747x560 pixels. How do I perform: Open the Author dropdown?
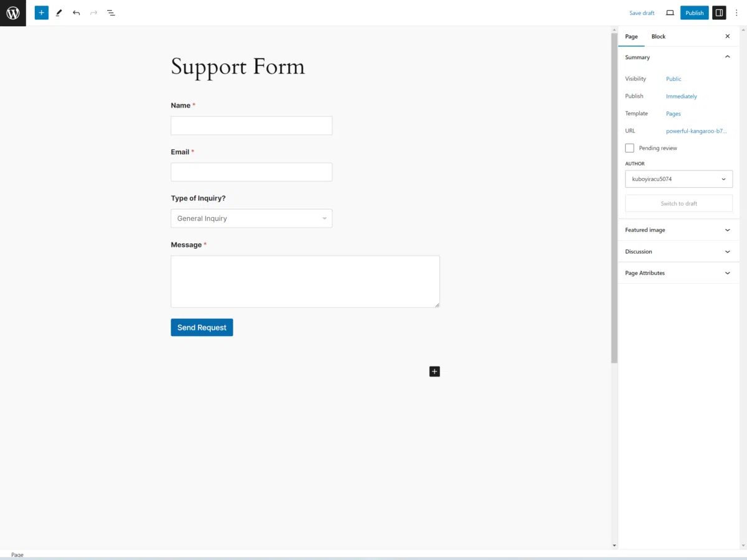[x=679, y=179]
